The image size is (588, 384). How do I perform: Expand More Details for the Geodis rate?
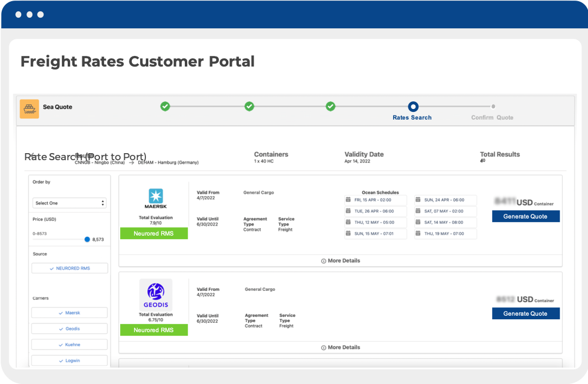(x=340, y=347)
